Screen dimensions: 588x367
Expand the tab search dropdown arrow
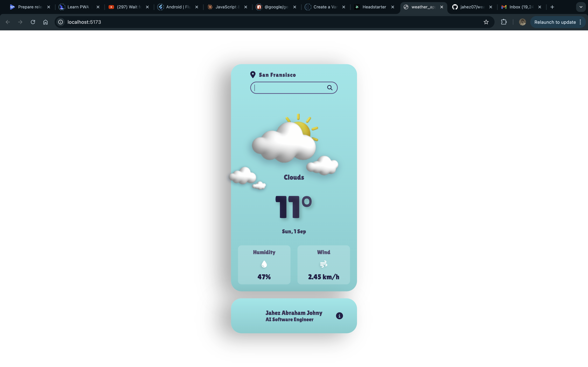point(581,7)
